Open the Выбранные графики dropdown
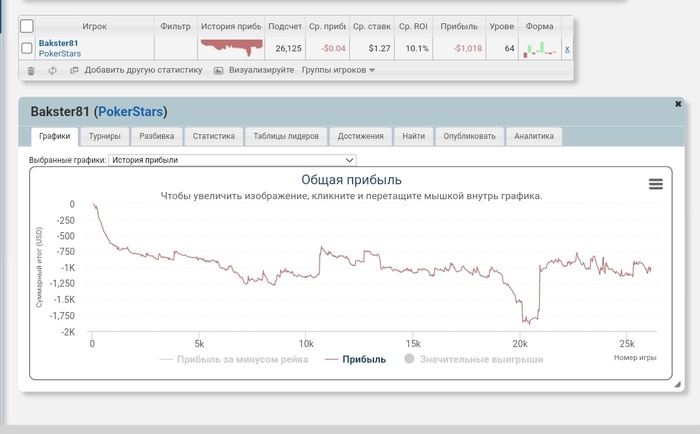The height and width of the screenshot is (434, 700). [232, 160]
